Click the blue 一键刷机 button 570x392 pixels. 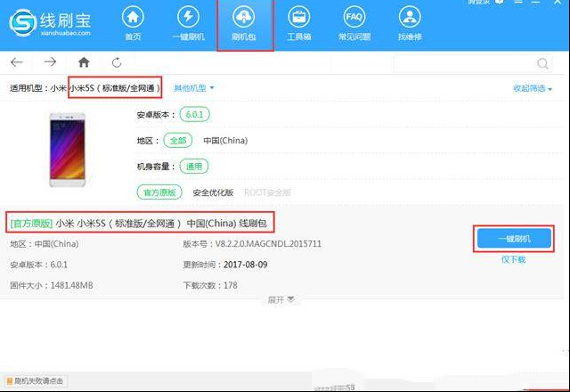[x=514, y=239]
